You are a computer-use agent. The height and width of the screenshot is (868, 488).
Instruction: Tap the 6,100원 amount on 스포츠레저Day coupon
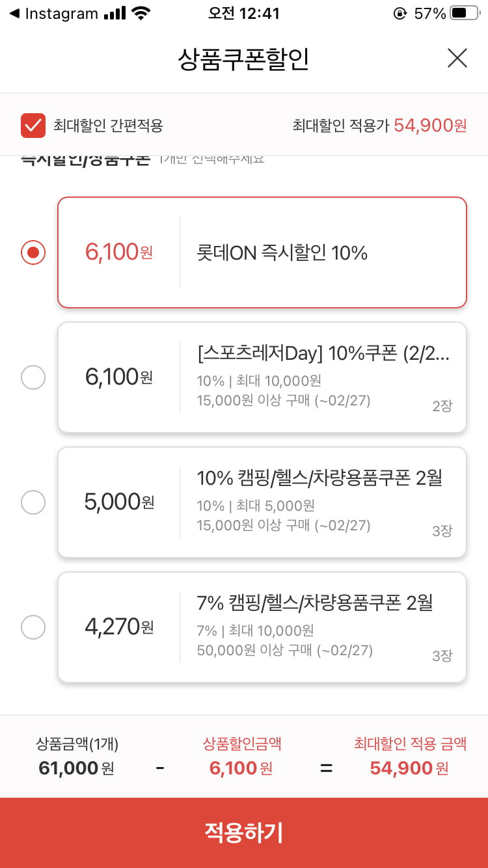click(119, 377)
